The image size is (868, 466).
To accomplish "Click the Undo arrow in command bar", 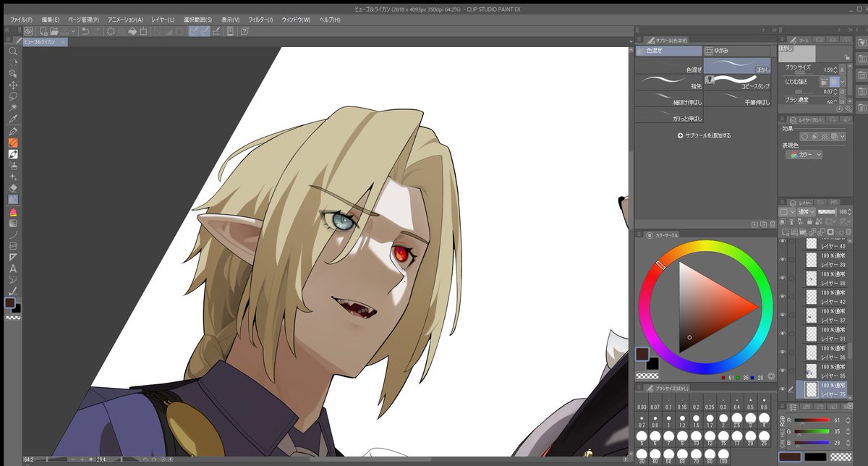I will click(85, 31).
